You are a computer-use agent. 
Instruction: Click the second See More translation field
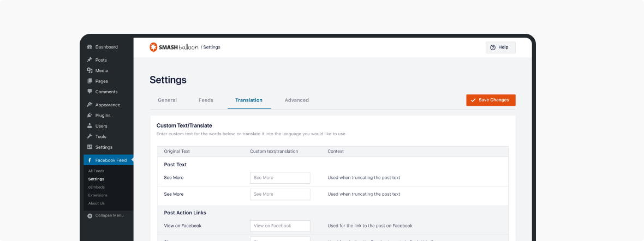(280, 194)
